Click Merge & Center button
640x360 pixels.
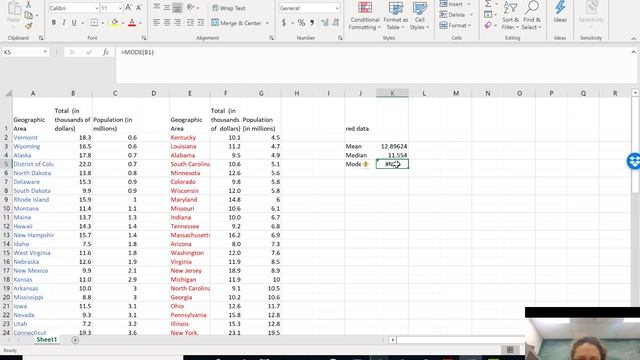[x=236, y=23]
